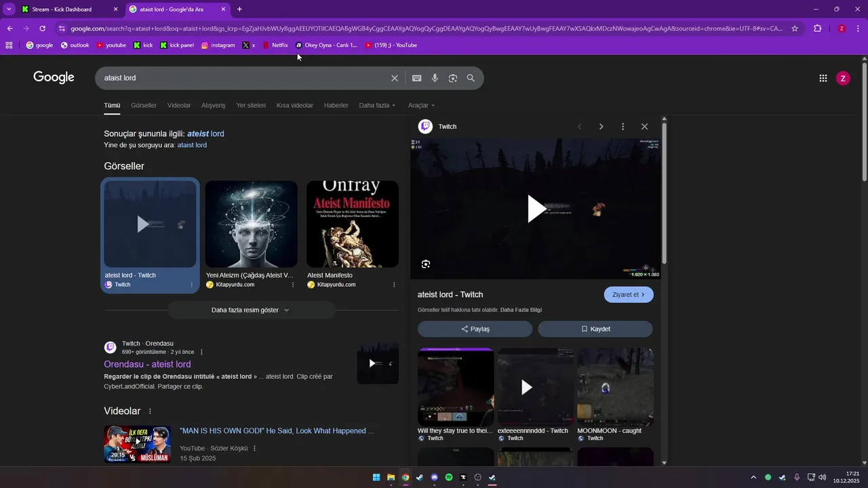Image resolution: width=868 pixels, height=488 pixels.
Task: Switch to the Videolar tab
Action: [x=179, y=106]
